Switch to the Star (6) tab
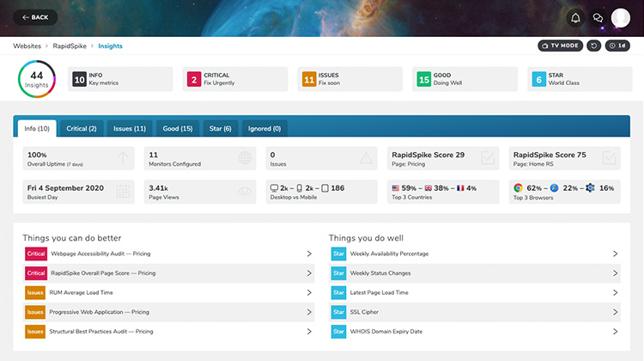 point(220,129)
